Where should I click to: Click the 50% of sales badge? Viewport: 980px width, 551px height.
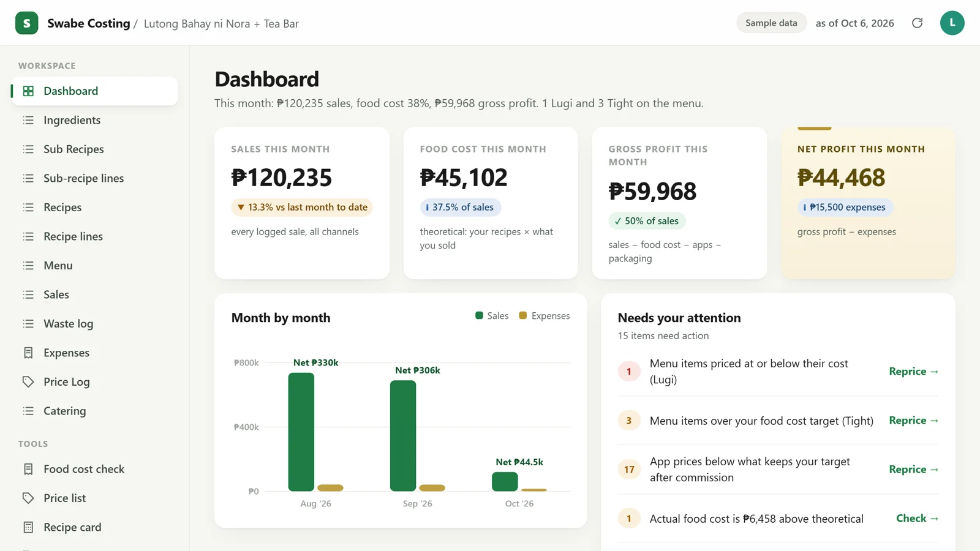pos(647,221)
